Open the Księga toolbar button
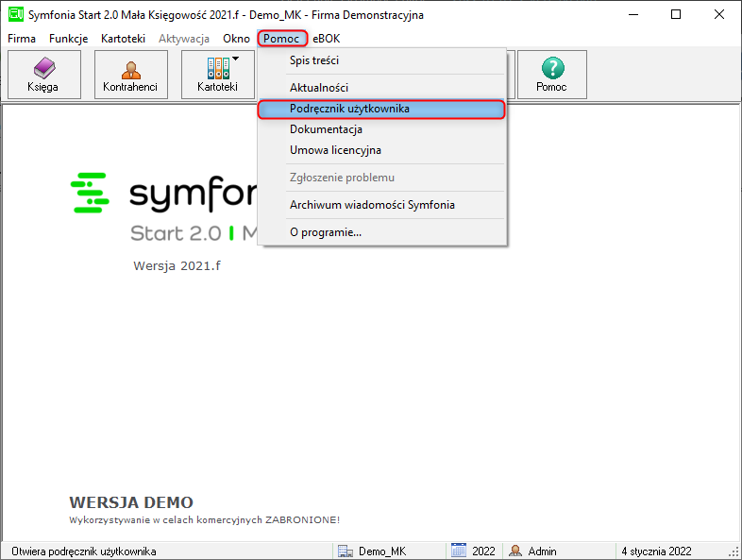Viewport: 742px width, 560px height. (x=44, y=75)
